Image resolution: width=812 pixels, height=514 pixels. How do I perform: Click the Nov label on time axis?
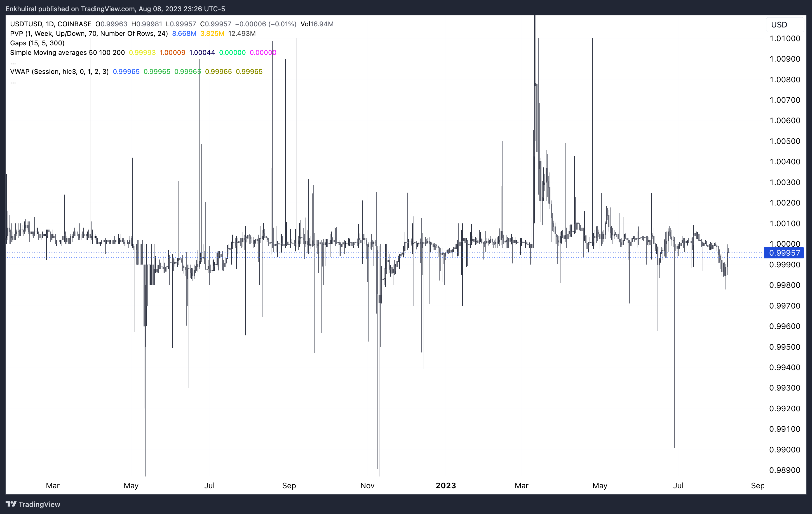[x=367, y=485]
